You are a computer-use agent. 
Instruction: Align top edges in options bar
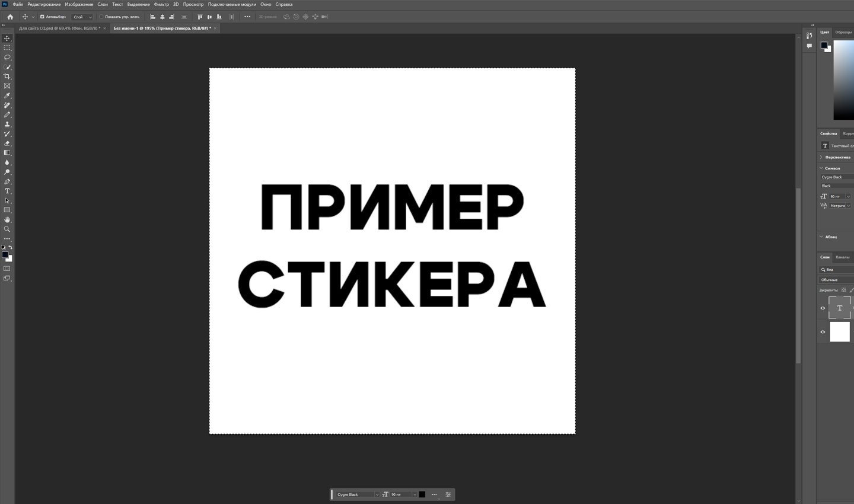click(x=200, y=17)
